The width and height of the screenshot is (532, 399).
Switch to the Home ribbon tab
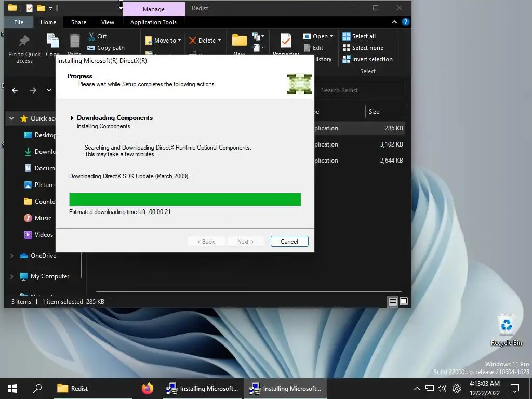coord(48,22)
